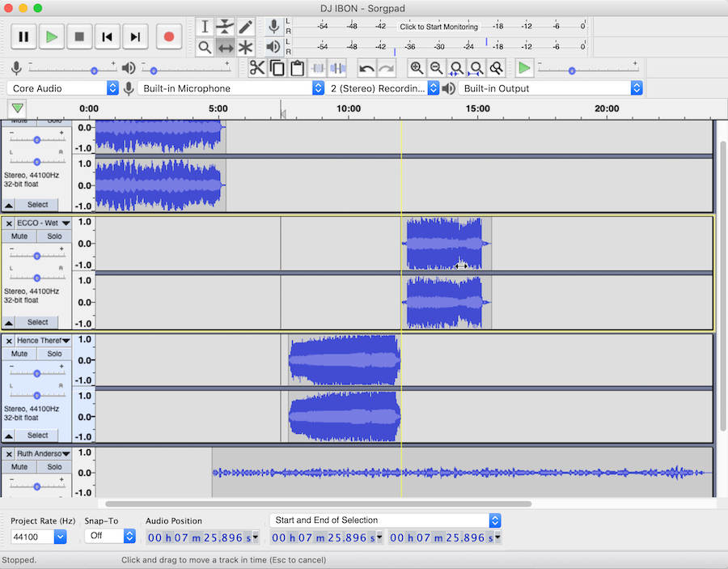Fit project to window width

tap(476, 68)
